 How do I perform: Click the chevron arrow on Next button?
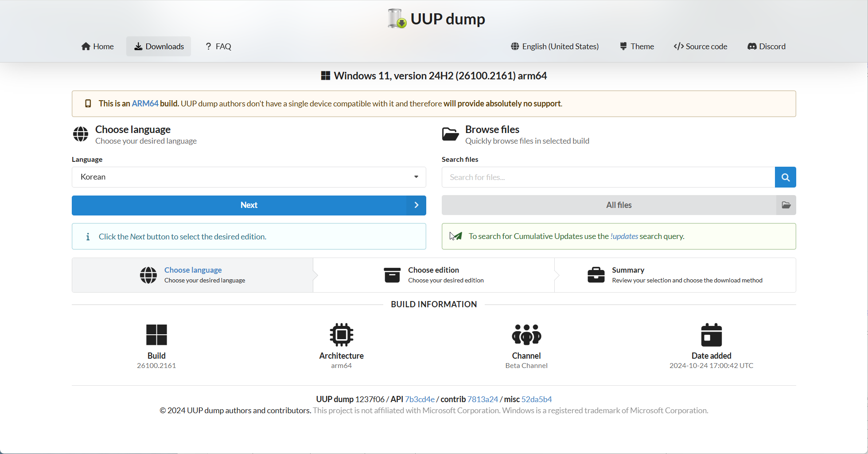[416, 205]
